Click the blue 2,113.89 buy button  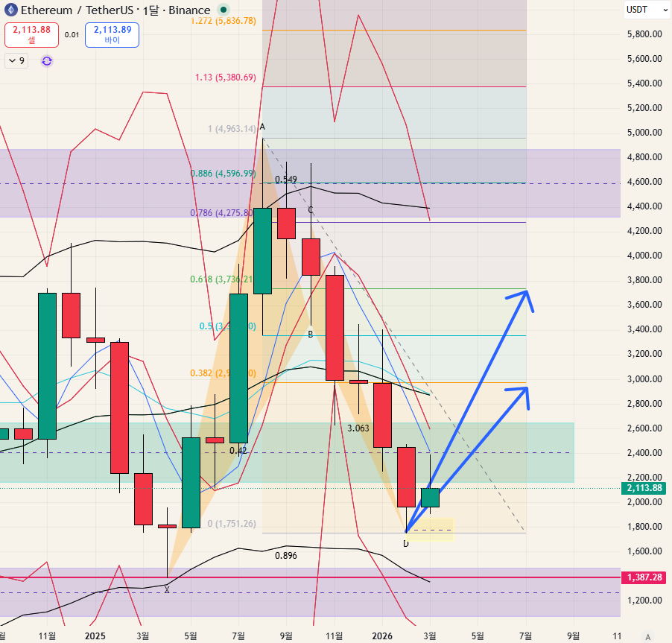point(112,35)
